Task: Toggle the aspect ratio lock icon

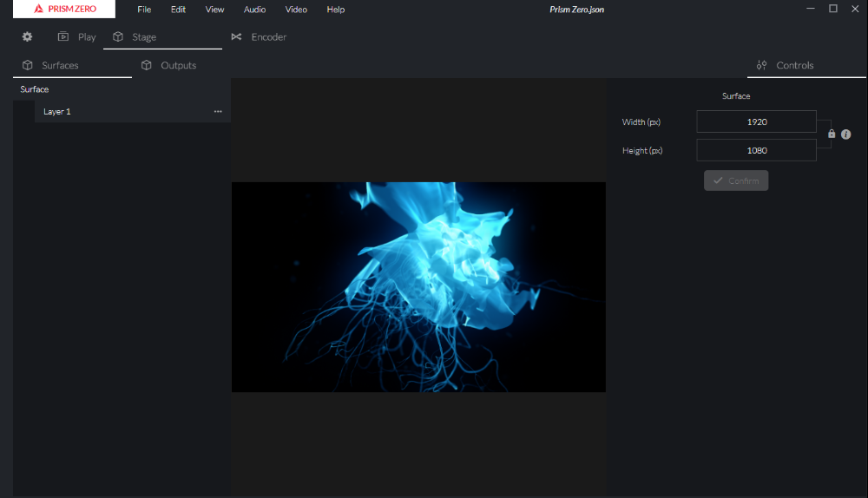Action: (x=832, y=134)
